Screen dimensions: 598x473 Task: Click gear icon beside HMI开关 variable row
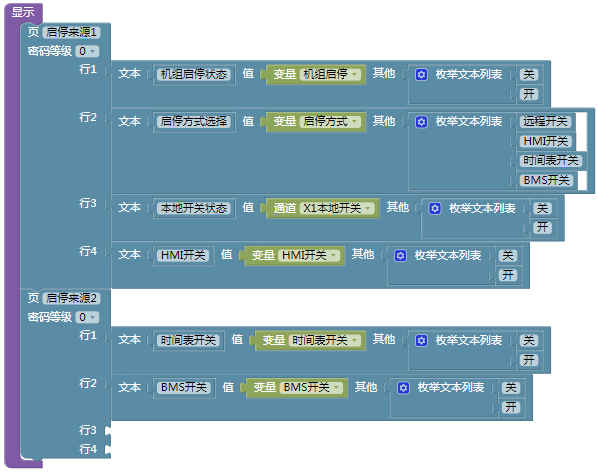(x=400, y=256)
